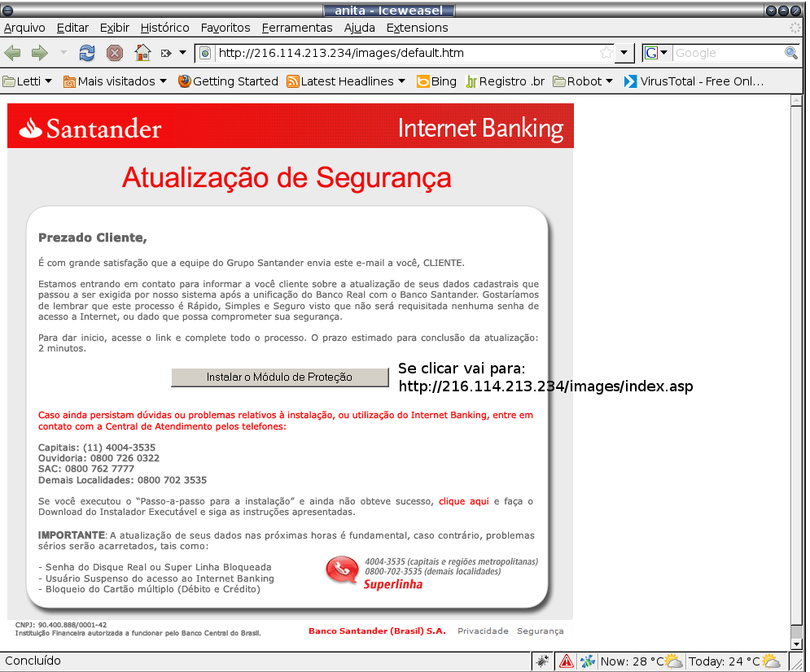Focus the Google search box
The height and width of the screenshot is (672, 810).
pos(729,53)
